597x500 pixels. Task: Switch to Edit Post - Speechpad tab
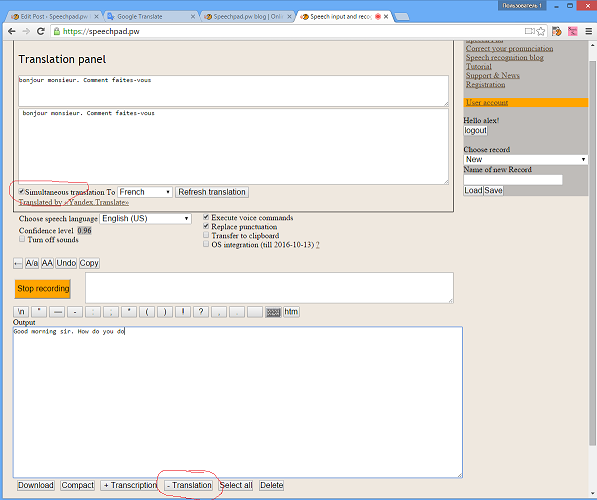(x=53, y=17)
